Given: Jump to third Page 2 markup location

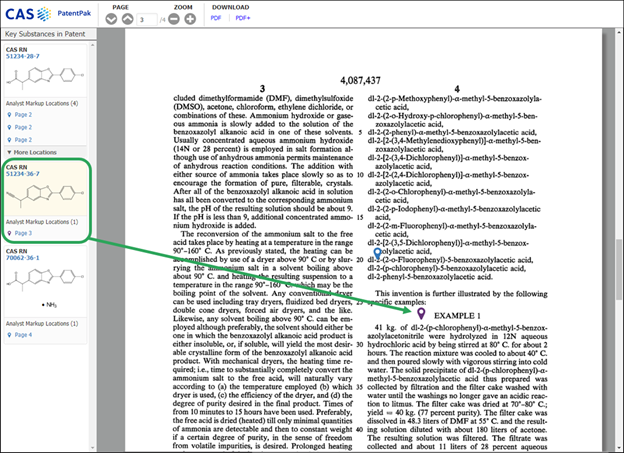Looking at the screenshot, I should point(23,140).
